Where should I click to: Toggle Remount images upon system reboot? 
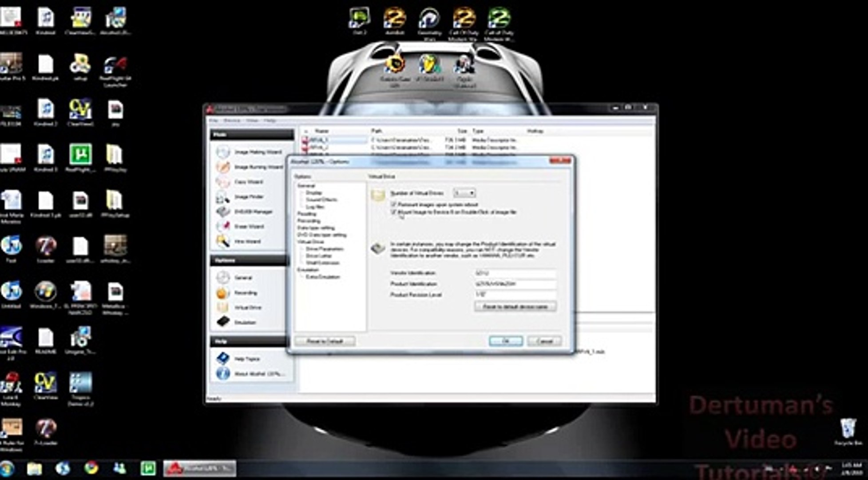pyautogui.click(x=393, y=204)
